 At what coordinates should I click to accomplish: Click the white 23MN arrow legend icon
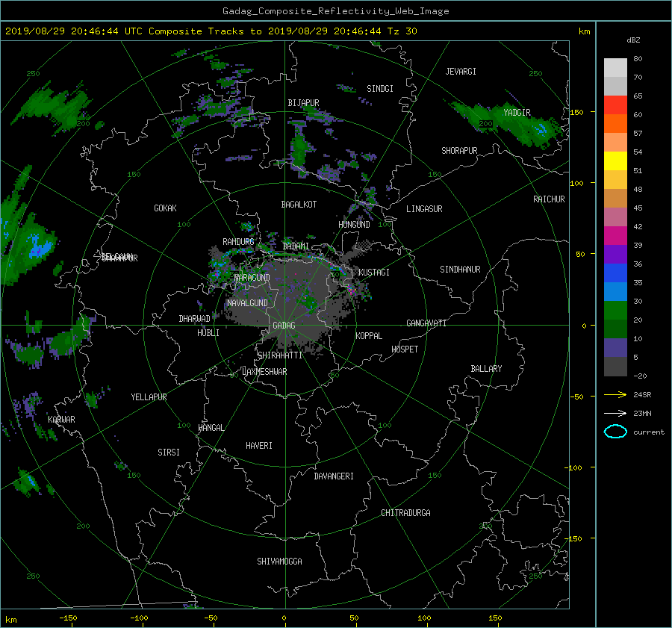click(x=615, y=413)
